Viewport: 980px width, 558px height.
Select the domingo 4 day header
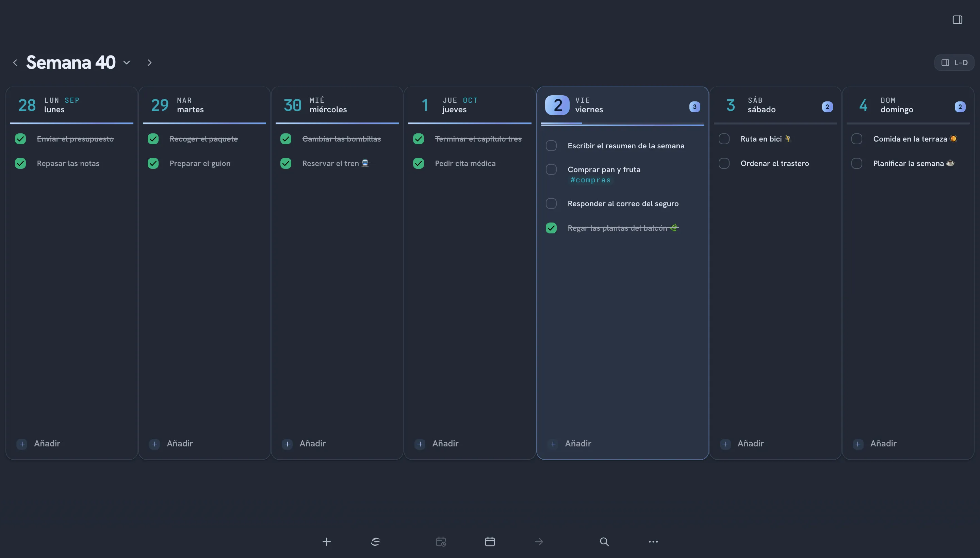[908, 105]
